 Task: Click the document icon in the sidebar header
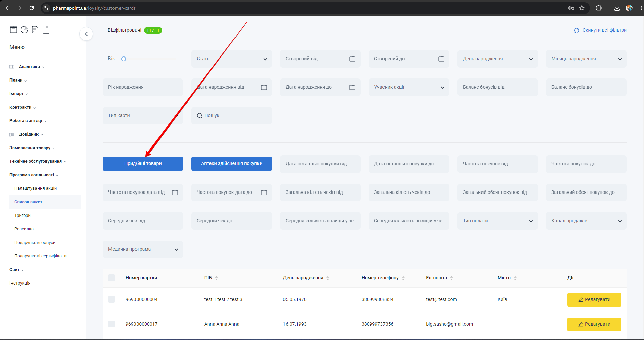click(35, 30)
